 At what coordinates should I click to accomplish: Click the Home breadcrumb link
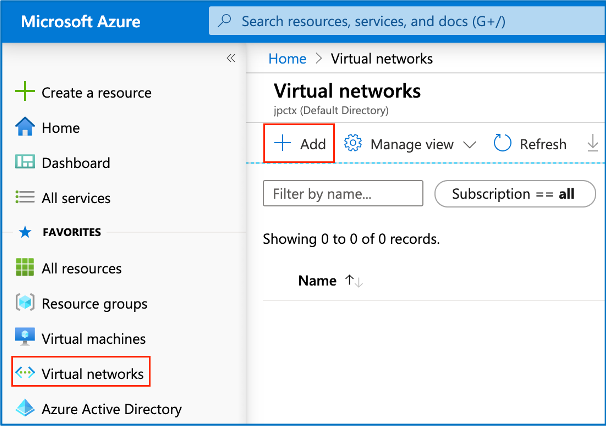click(x=287, y=59)
